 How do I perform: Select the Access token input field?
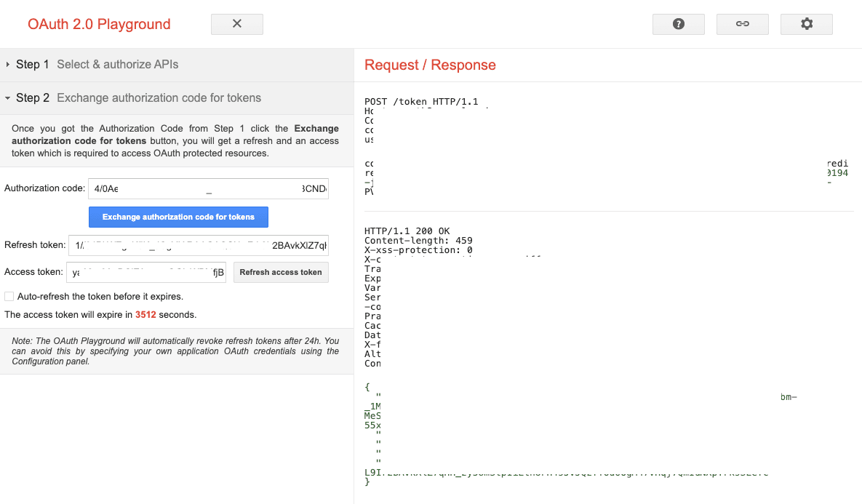146,273
